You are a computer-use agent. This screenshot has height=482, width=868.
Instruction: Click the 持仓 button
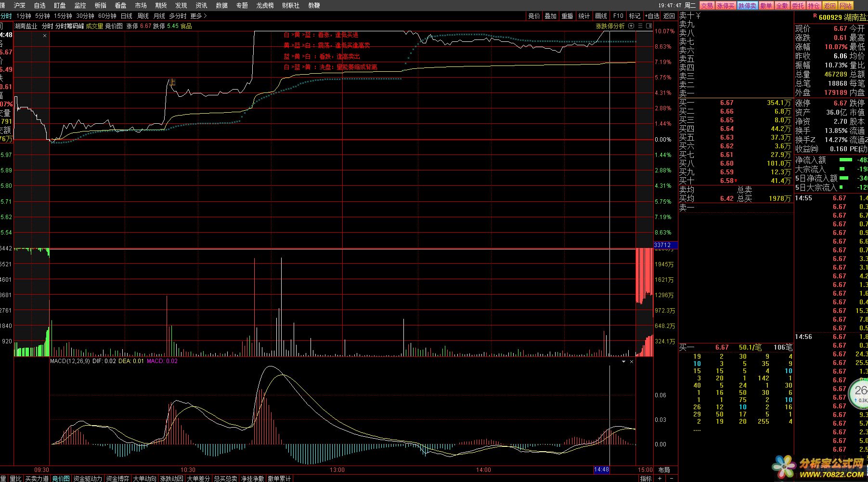814,6
